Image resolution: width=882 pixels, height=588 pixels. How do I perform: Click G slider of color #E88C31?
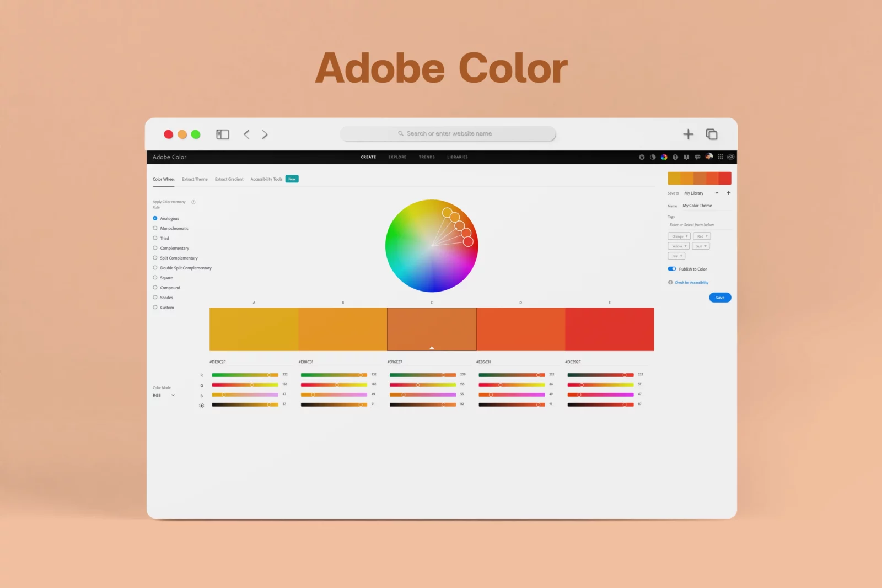(x=334, y=385)
